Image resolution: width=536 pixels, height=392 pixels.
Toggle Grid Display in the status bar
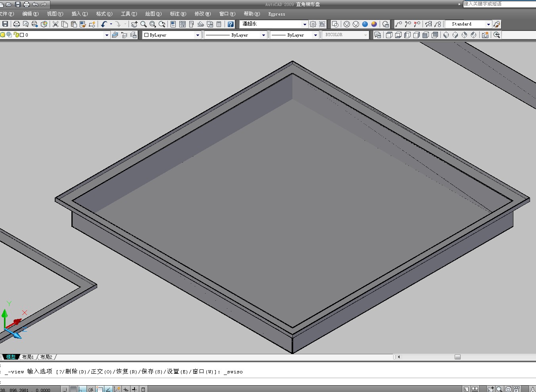(73, 389)
